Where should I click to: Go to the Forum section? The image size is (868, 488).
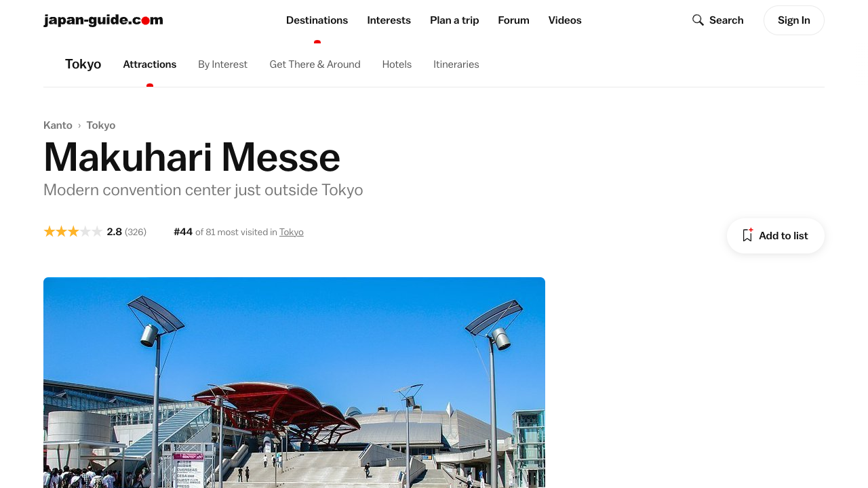(513, 20)
